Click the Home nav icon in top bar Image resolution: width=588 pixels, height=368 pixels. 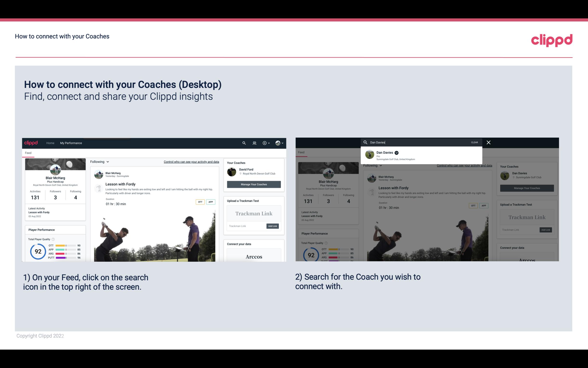(x=50, y=143)
